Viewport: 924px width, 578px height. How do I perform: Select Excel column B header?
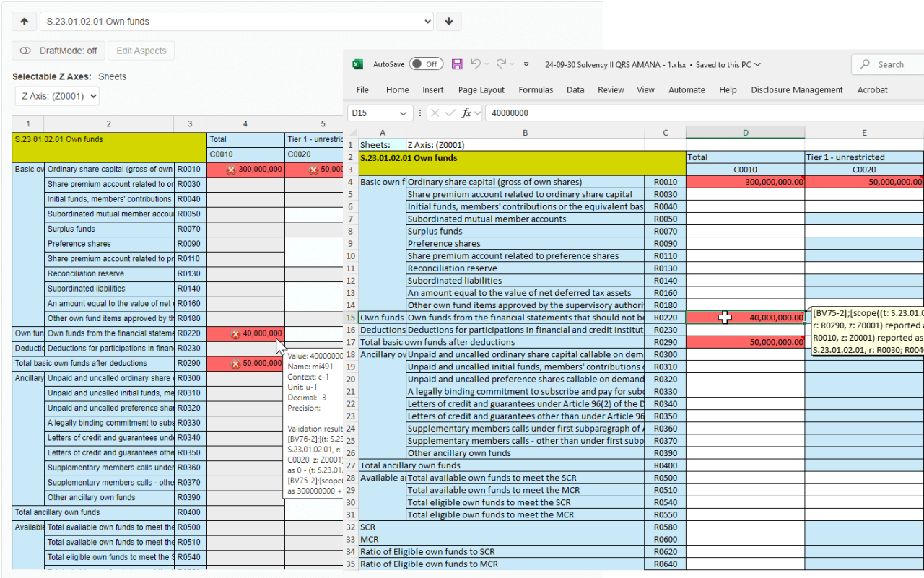tap(525, 133)
